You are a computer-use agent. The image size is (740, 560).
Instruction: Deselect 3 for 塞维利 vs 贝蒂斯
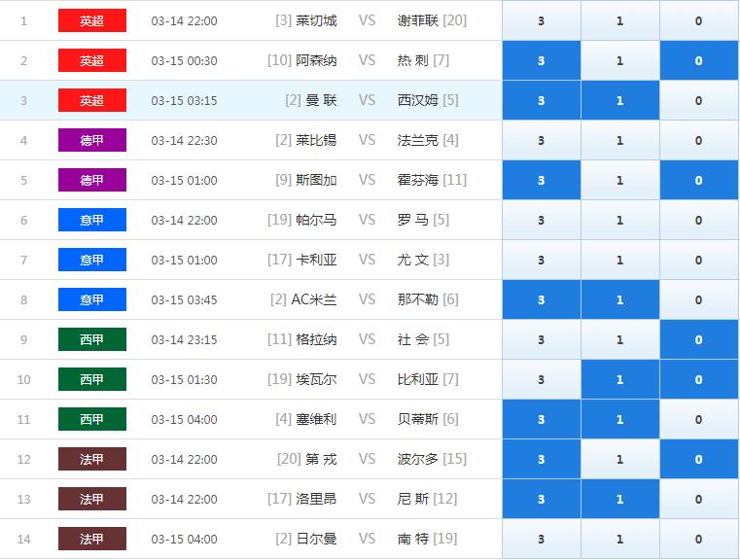tap(542, 419)
